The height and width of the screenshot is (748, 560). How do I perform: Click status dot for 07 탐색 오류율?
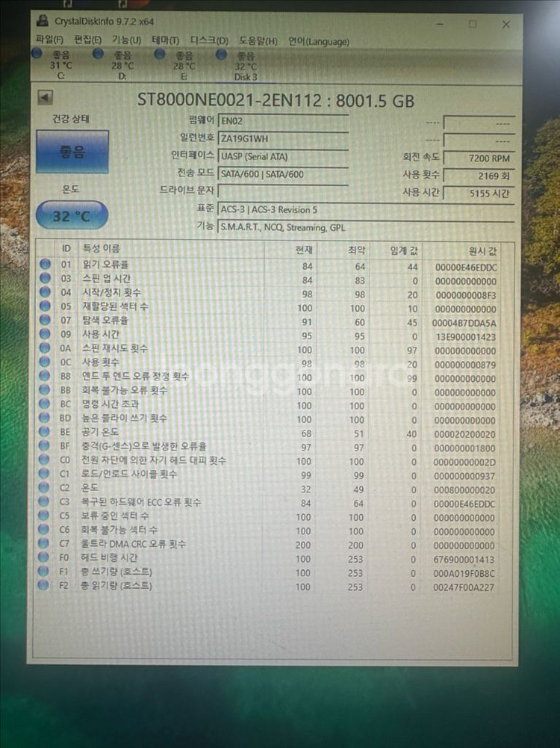[x=45, y=320]
